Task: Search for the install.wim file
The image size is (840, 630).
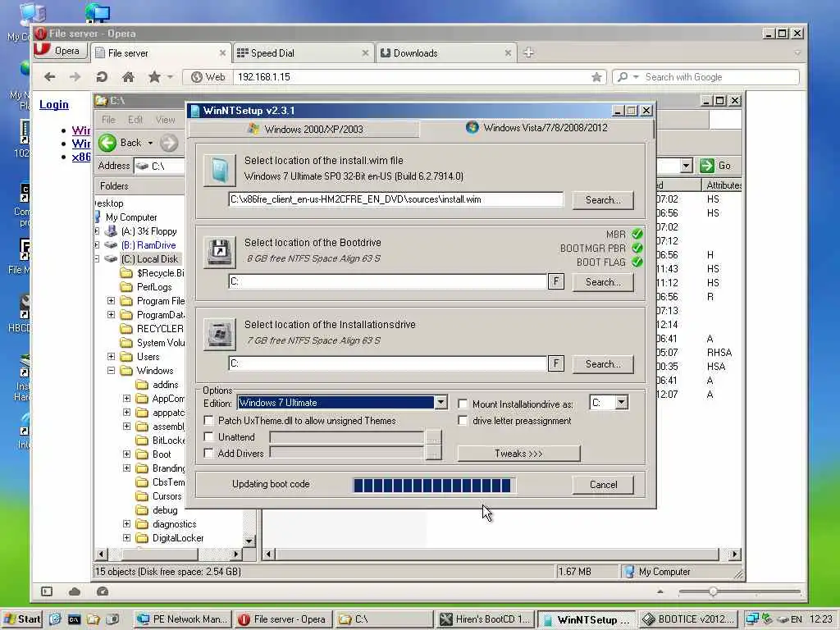Action: [603, 200]
